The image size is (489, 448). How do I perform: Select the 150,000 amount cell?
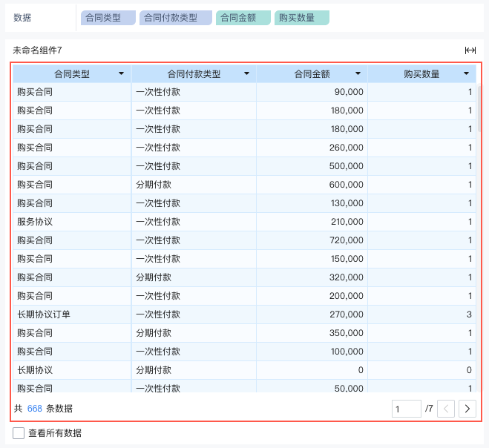[x=312, y=259]
